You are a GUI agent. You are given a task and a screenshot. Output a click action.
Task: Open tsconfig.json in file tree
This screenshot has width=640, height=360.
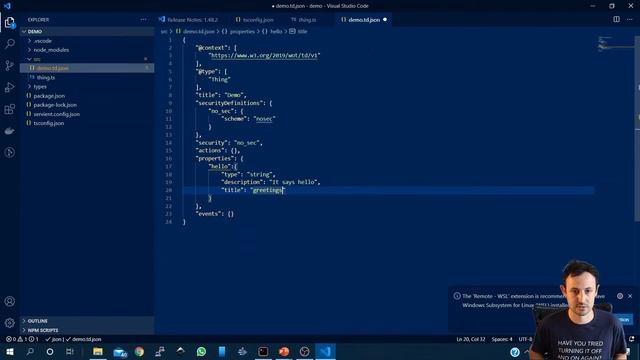87,123
